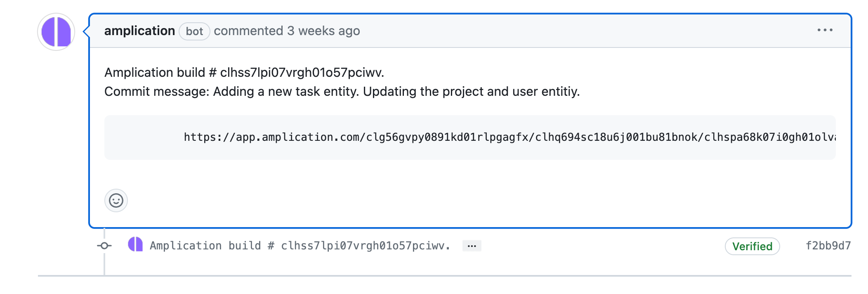Add a reaction with the smiley button
Viewport: 868px width, 294px height.
pyautogui.click(x=116, y=201)
